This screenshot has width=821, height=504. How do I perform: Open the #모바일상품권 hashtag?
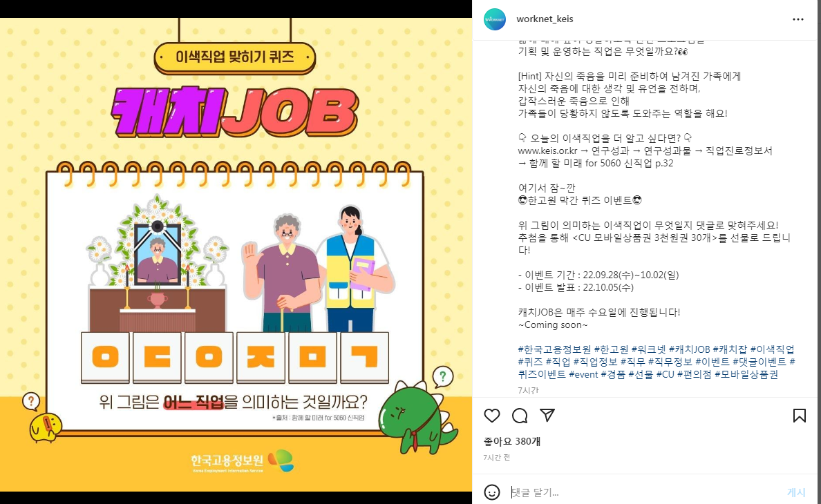click(746, 374)
